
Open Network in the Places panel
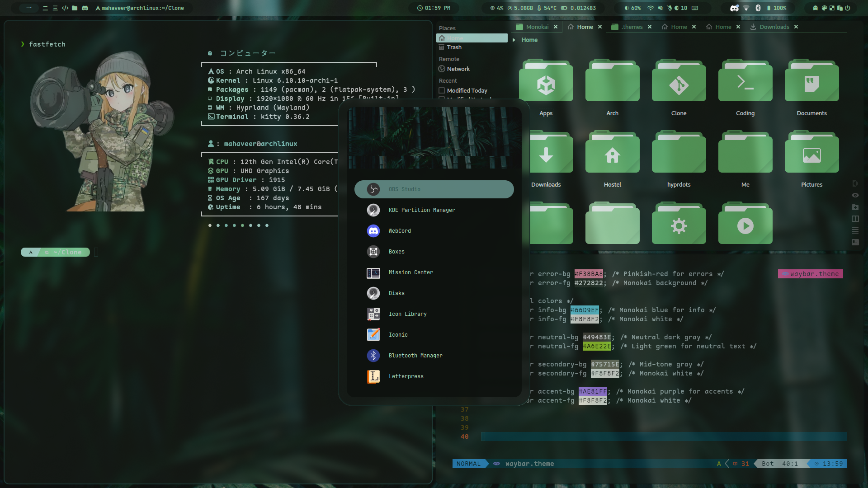[x=458, y=69]
